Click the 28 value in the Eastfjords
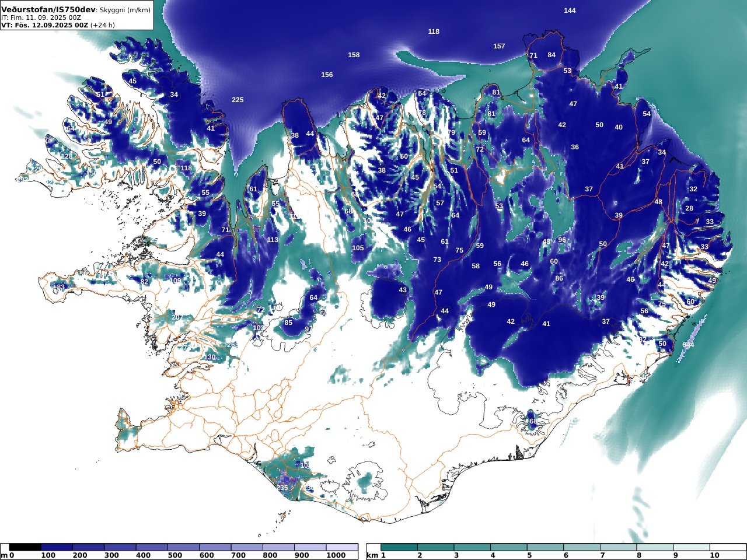The width and height of the screenshot is (747, 560). click(689, 208)
